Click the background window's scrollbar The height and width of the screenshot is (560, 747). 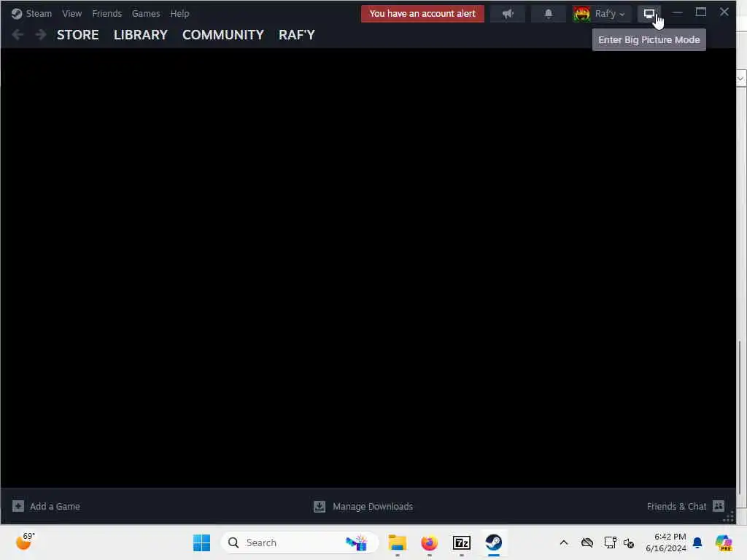(x=740, y=416)
